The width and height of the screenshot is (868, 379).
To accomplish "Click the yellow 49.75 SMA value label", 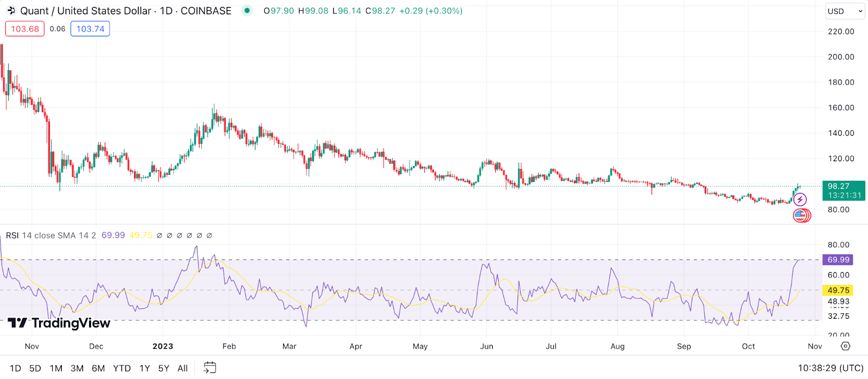I will [838, 290].
